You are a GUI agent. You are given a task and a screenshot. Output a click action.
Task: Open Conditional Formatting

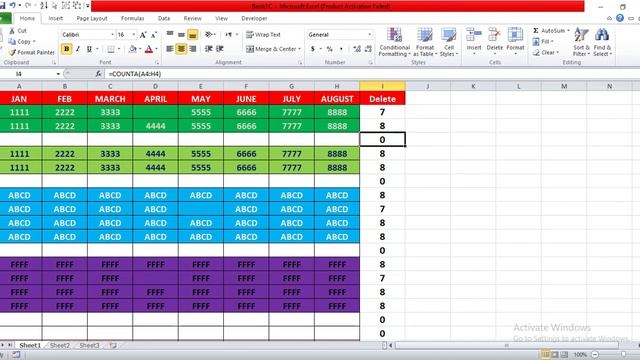[x=394, y=42]
